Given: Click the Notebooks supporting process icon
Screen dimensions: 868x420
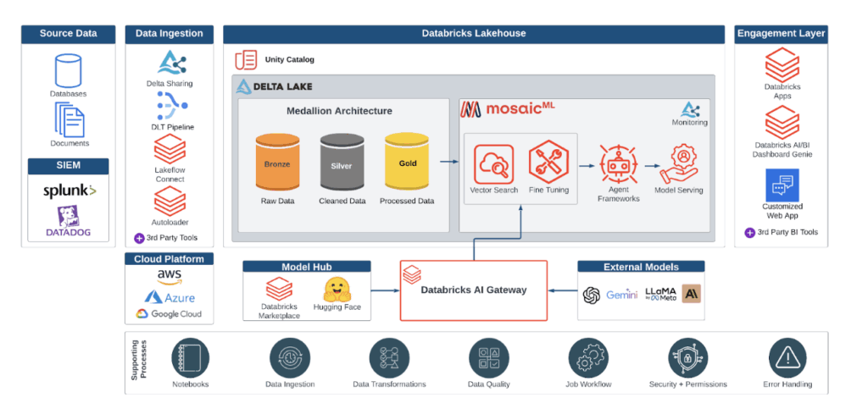Looking at the screenshot, I should click(190, 357).
